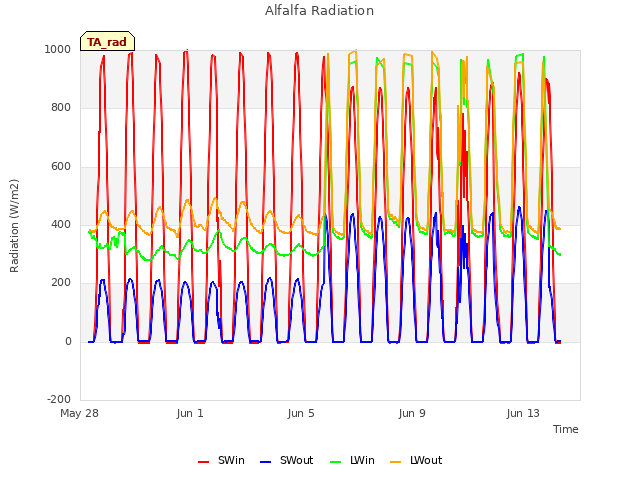The width and height of the screenshot is (640, 480).
Task: Toggle the LWin legend entry
Action: click(x=352, y=460)
